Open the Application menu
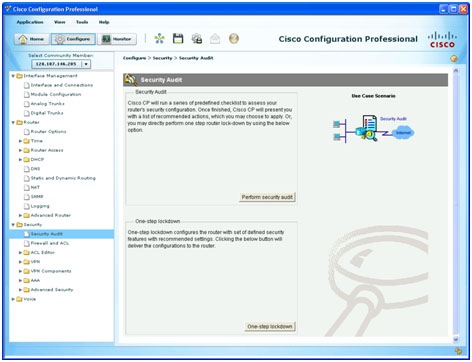This screenshot has width=472, height=362. pyautogui.click(x=30, y=22)
